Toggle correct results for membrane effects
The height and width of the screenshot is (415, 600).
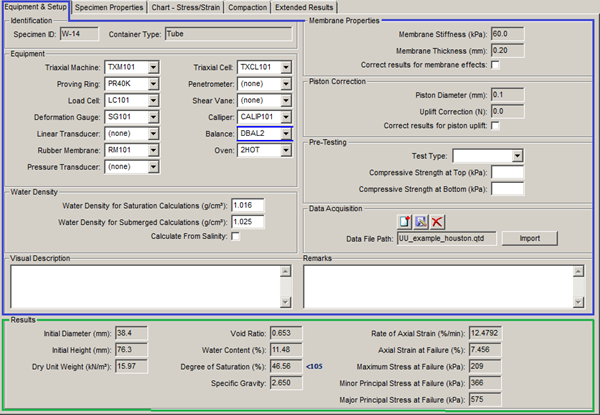(x=496, y=65)
